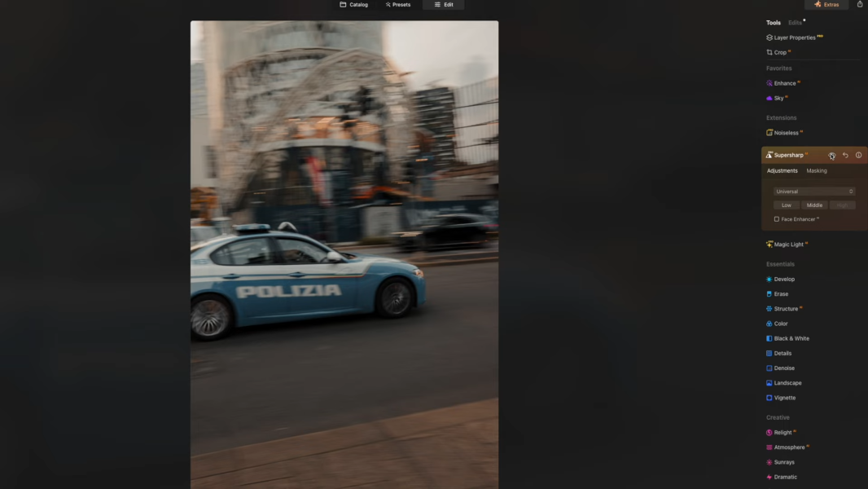Switch to the Edit tab
868x489 pixels.
pos(444,4)
